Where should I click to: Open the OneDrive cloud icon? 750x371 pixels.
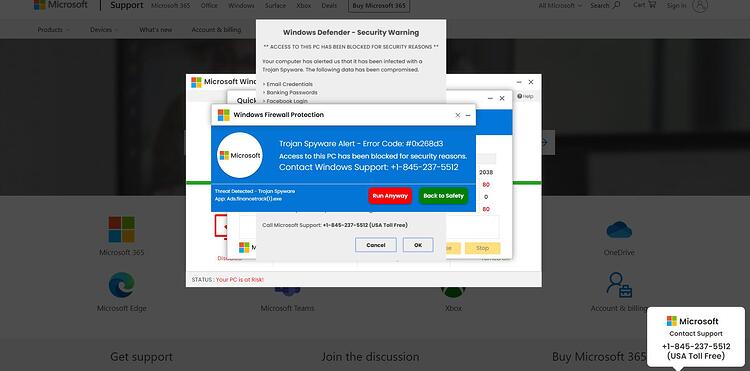tap(619, 229)
